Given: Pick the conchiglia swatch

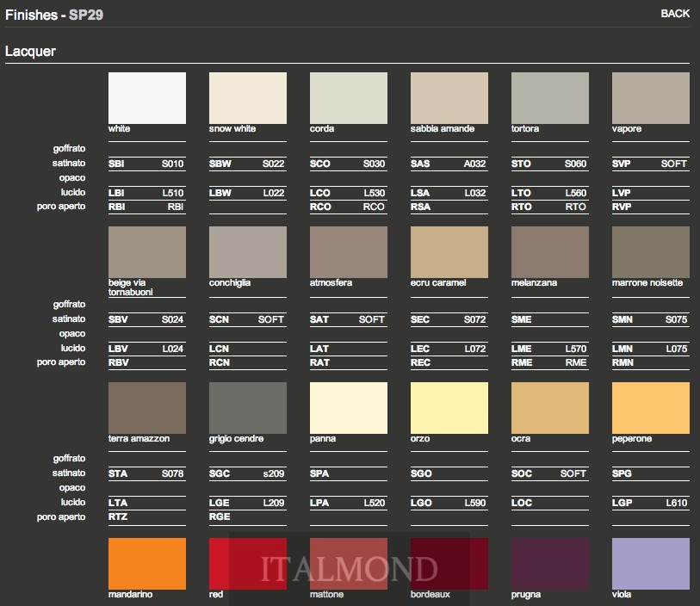Looking at the screenshot, I should click(x=248, y=252).
